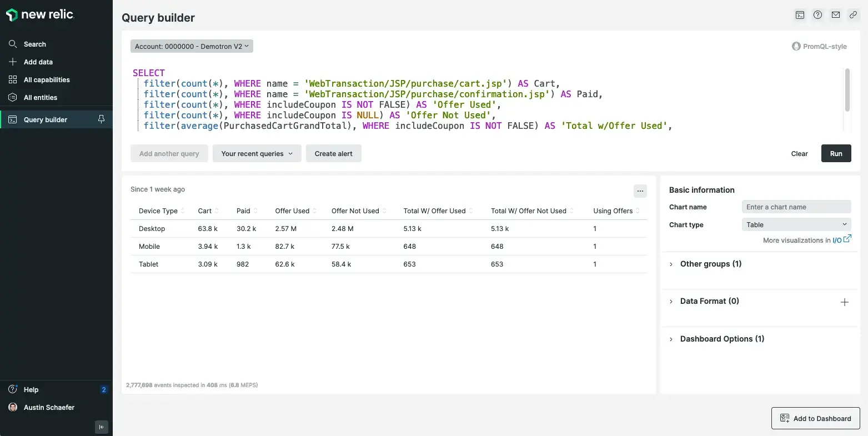
Task: Click the query editor vertical scrollbar
Action: pos(847,90)
